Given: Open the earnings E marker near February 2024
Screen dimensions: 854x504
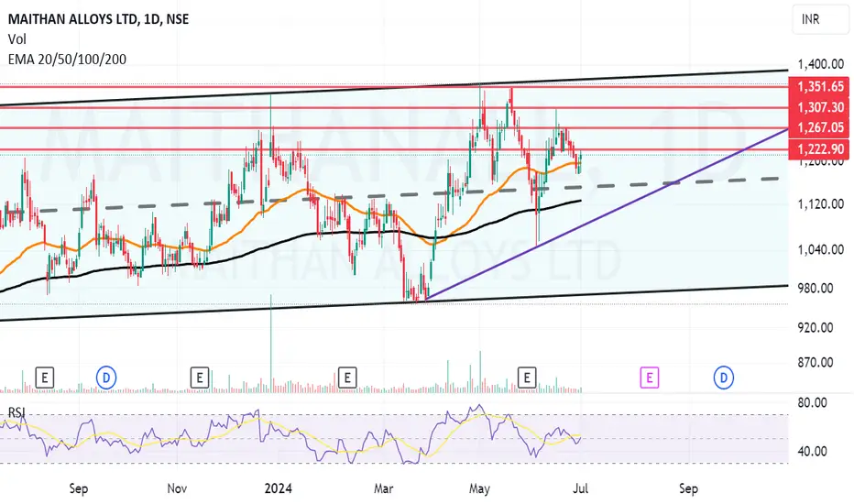Looking at the screenshot, I should tap(347, 377).
